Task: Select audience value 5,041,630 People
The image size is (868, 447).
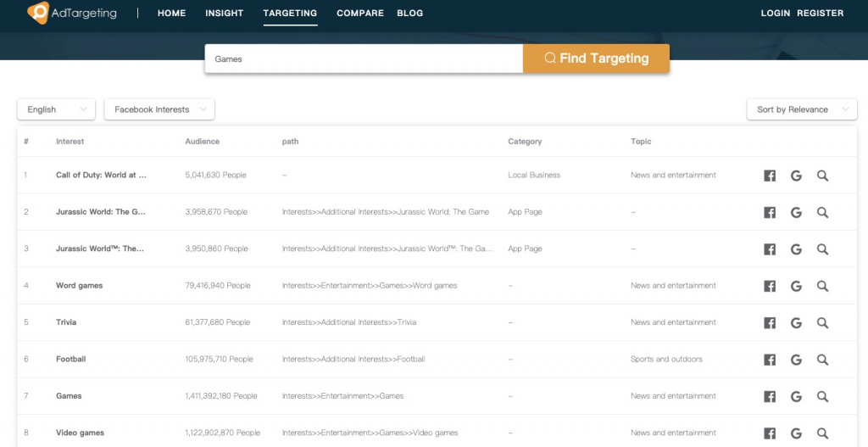Action: pos(216,175)
